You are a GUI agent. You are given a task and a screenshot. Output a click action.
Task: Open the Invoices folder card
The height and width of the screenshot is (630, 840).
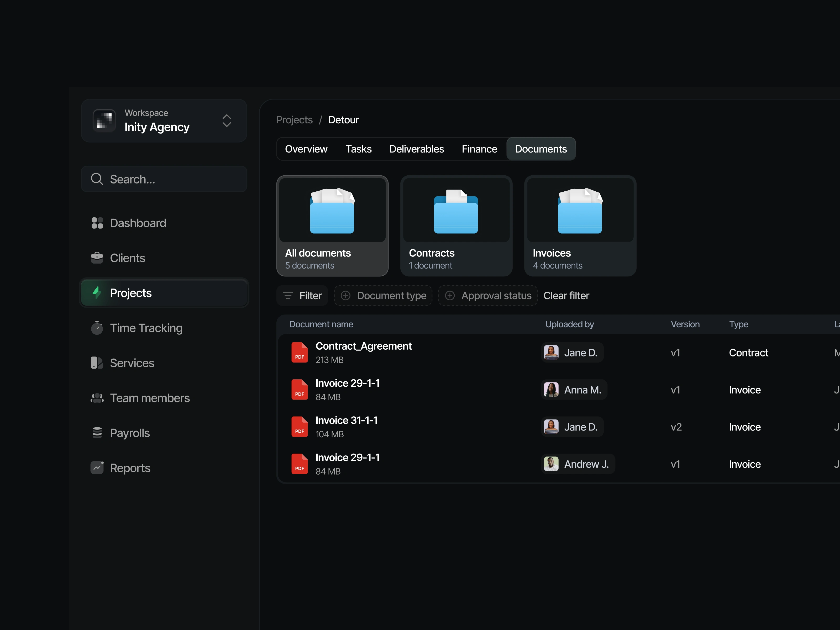pos(580,226)
